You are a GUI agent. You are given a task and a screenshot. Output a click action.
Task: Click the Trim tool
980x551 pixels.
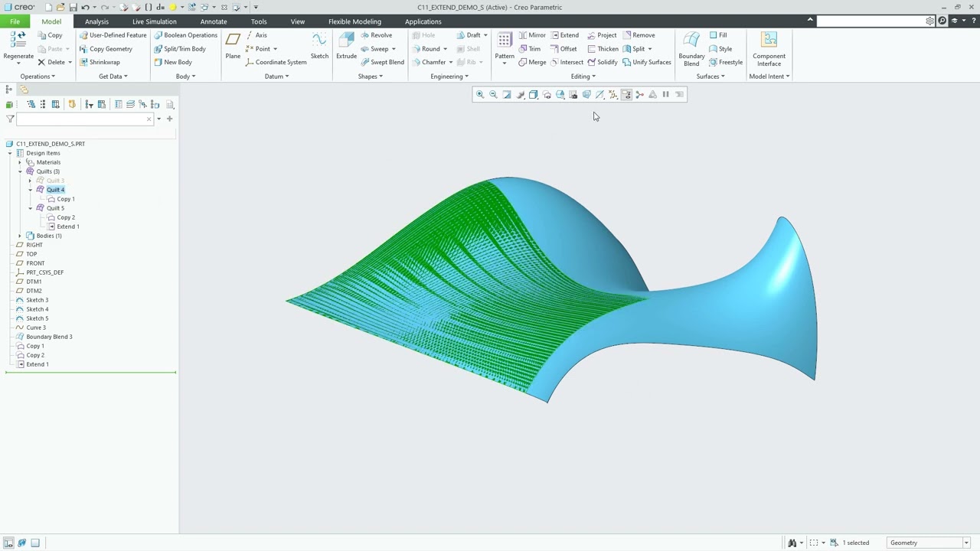pos(529,49)
